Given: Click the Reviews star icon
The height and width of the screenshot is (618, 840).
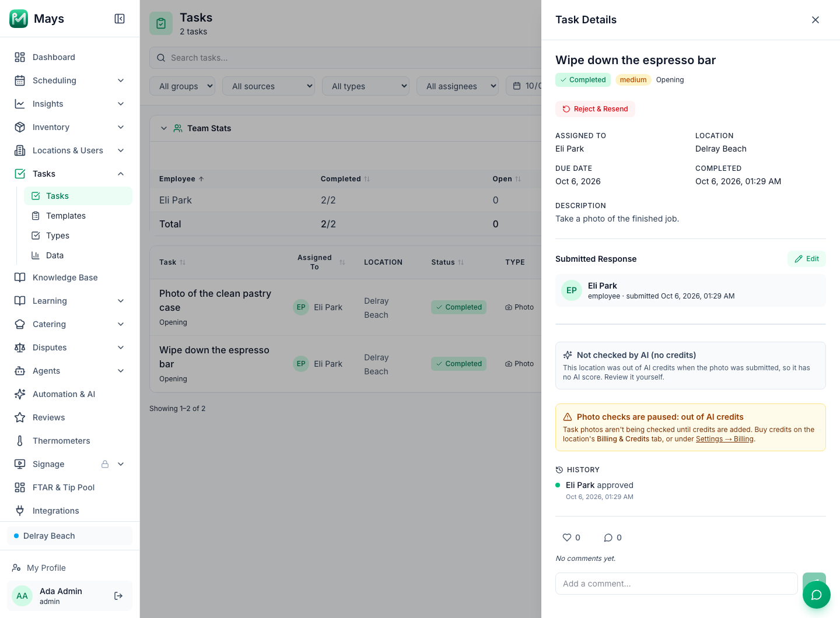Looking at the screenshot, I should (x=20, y=417).
